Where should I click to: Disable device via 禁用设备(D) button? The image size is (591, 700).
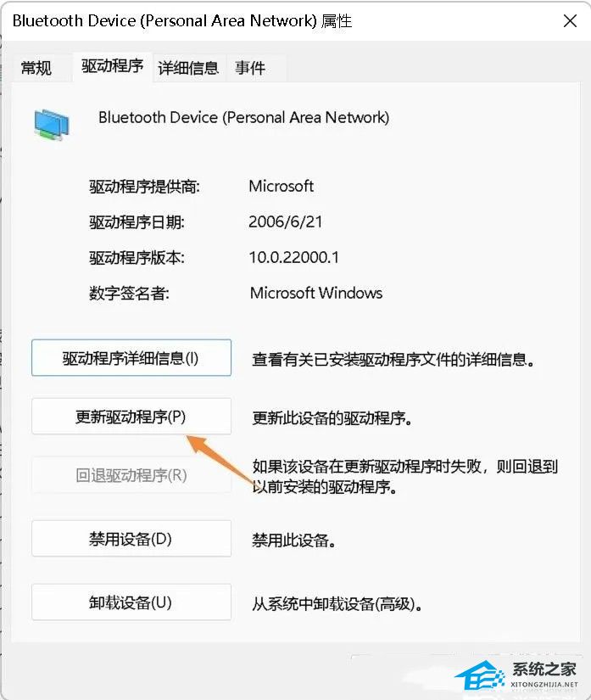click(131, 539)
